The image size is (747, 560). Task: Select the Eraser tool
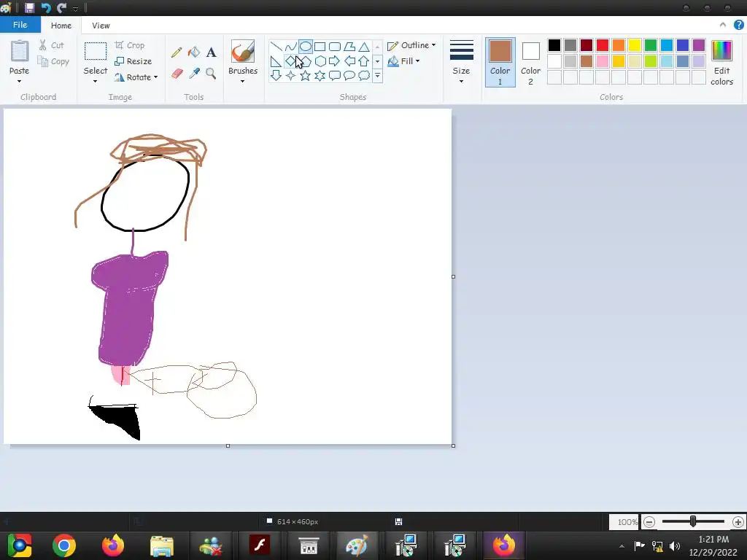point(177,74)
